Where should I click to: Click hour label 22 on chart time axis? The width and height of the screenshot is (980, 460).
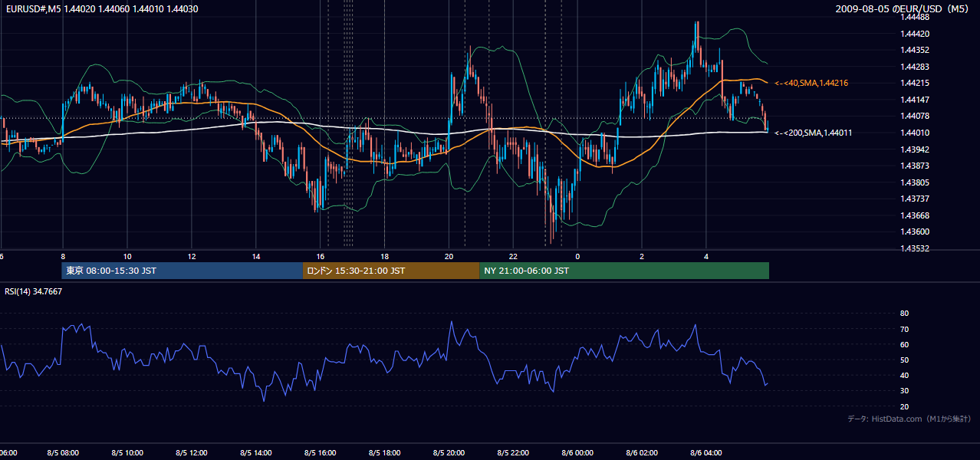click(514, 257)
